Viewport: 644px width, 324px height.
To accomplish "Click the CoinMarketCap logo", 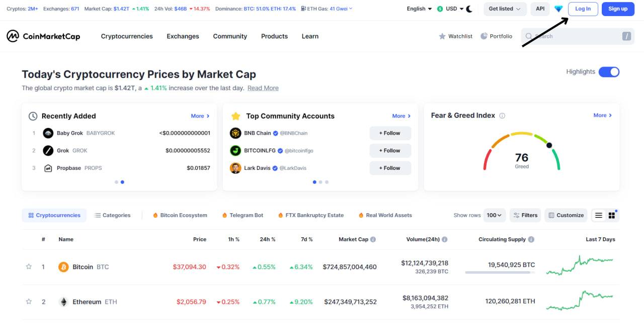I will coord(43,36).
